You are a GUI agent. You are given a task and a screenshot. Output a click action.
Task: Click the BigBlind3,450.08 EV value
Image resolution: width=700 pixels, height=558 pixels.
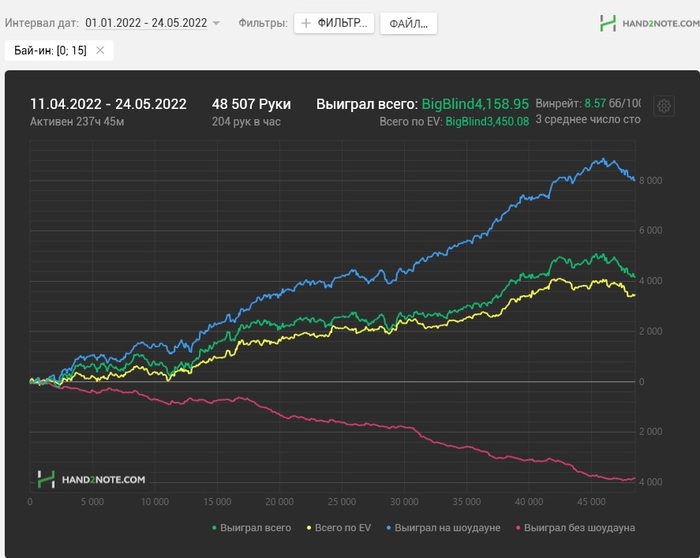(x=487, y=121)
